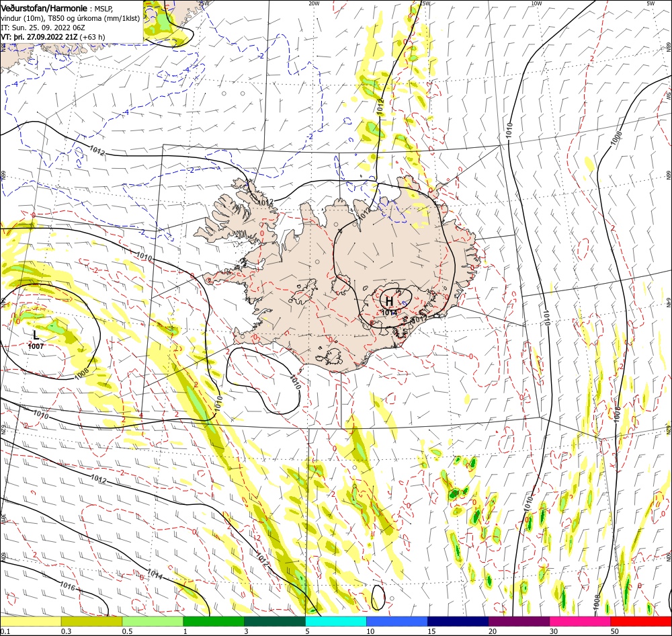The width and height of the screenshot is (672, 636).
Task: Click the legend label '50'
Action: (x=615, y=631)
